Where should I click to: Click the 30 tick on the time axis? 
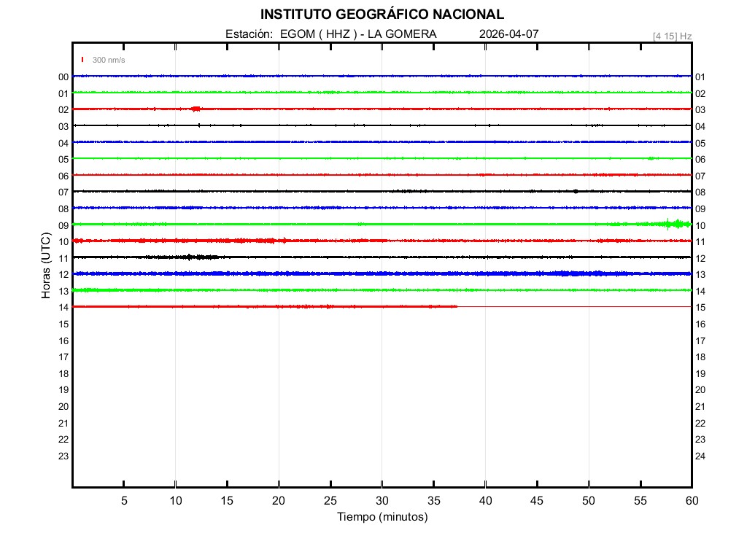(x=382, y=501)
